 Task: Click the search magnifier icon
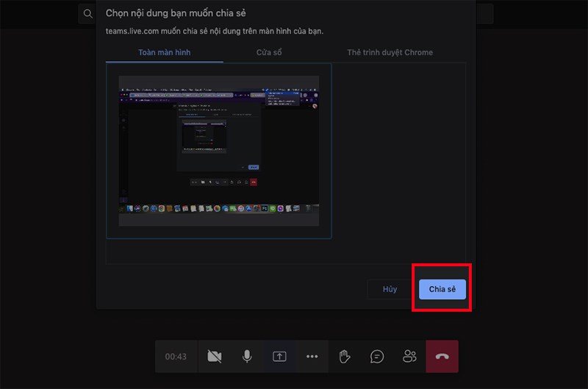pos(88,13)
